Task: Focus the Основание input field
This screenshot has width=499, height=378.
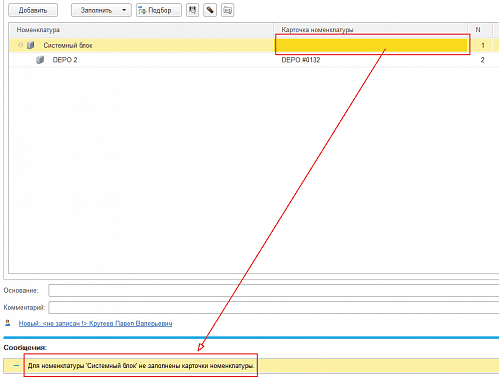Action: (274, 290)
